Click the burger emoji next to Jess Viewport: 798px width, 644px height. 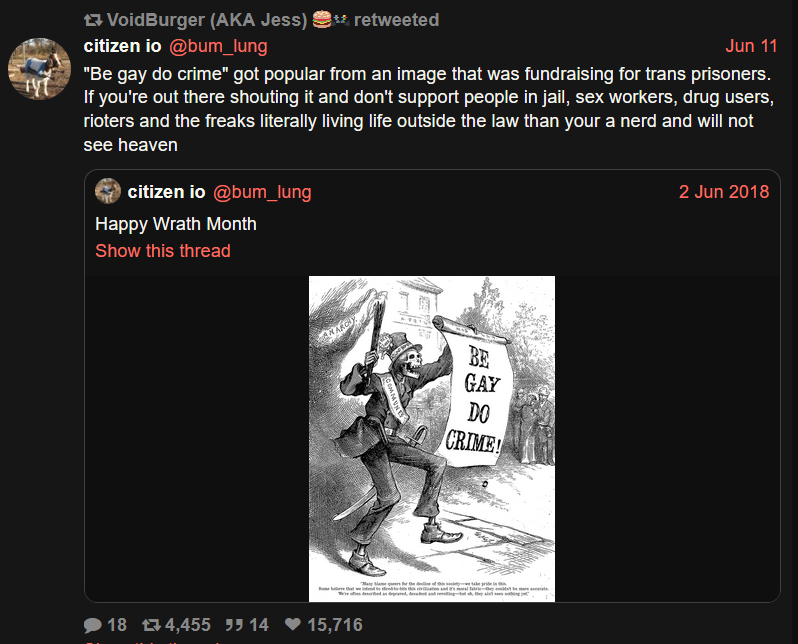[322, 20]
